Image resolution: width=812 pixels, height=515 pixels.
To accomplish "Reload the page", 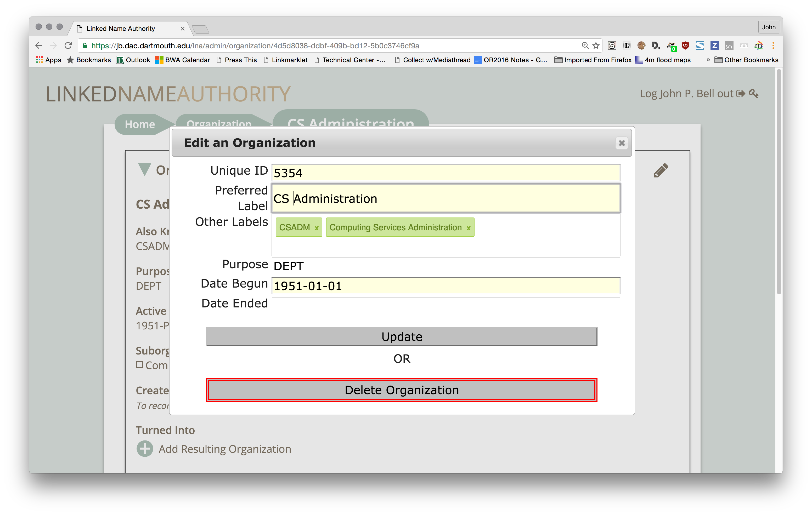I will 68,45.
